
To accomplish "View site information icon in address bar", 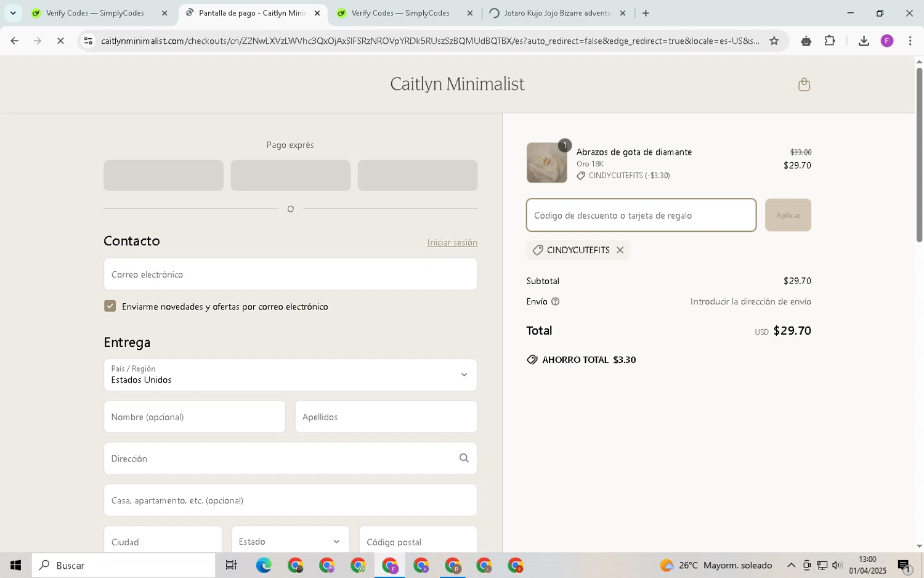I will coord(88,41).
